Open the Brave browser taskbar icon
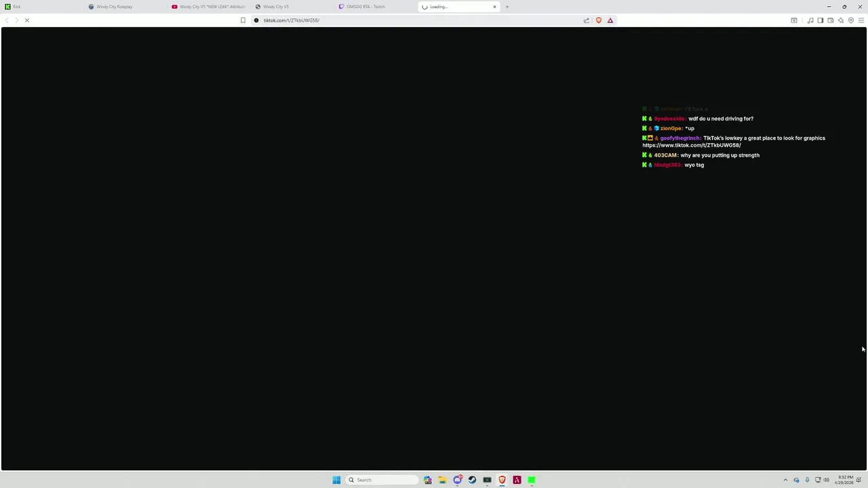 [x=502, y=480]
